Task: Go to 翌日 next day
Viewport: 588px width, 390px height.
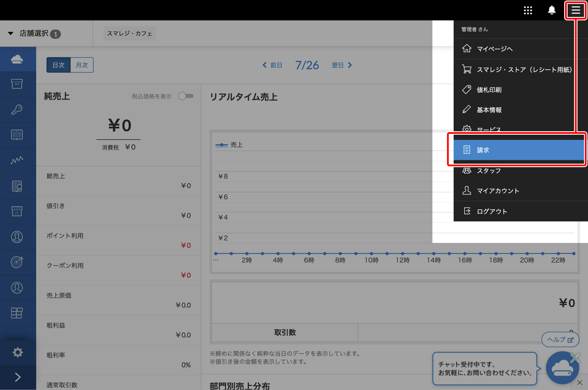Action: (x=342, y=65)
